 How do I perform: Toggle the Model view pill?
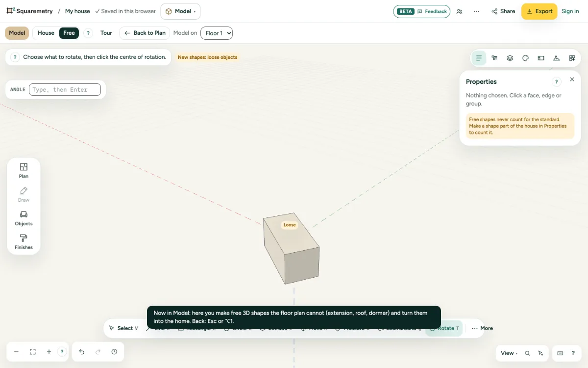(17, 33)
